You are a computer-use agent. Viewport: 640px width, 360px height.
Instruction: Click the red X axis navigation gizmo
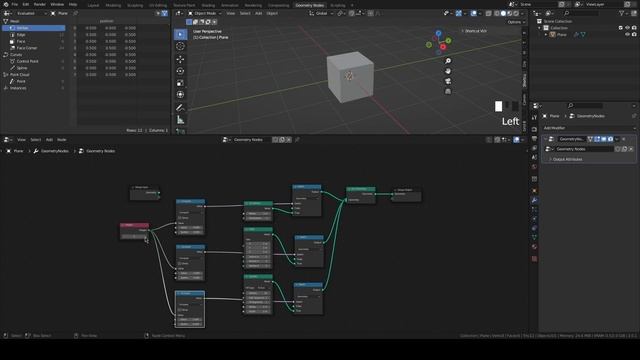tap(443, 47)
